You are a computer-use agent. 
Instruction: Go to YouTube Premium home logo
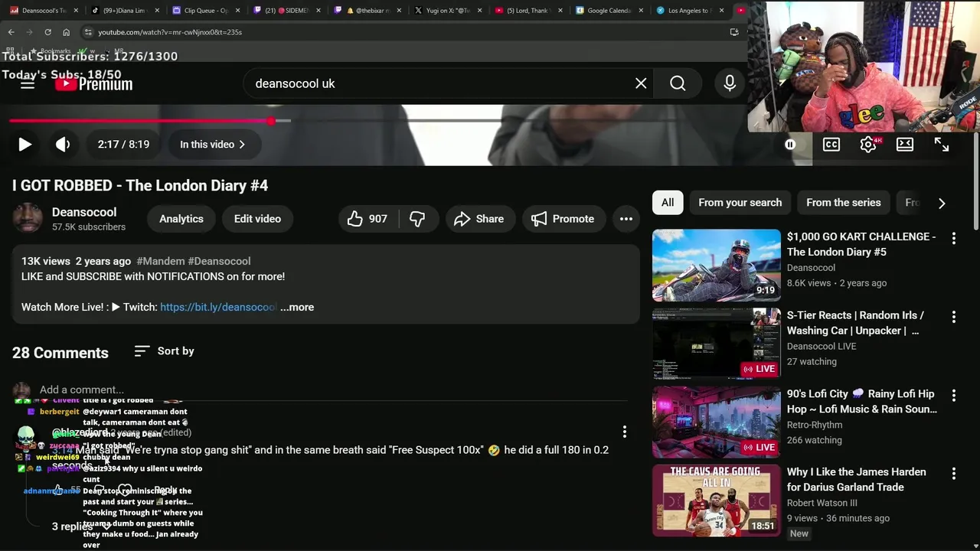(93, 83)
